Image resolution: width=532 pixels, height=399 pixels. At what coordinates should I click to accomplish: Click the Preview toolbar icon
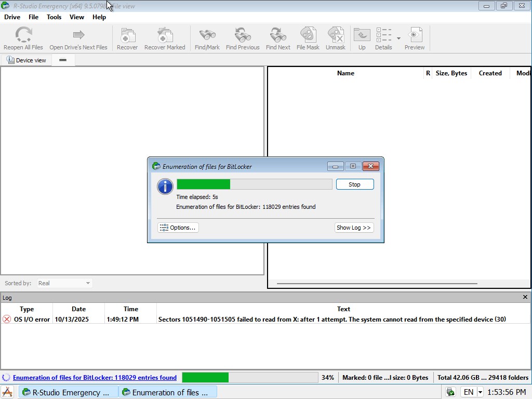[x=415, y=35]
